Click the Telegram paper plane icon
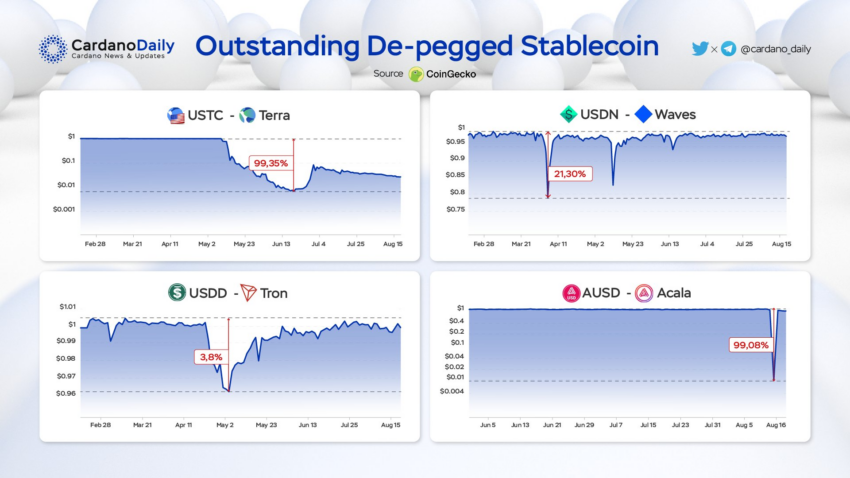This screenshot has width=850, height=478. [x=729, y=49]
